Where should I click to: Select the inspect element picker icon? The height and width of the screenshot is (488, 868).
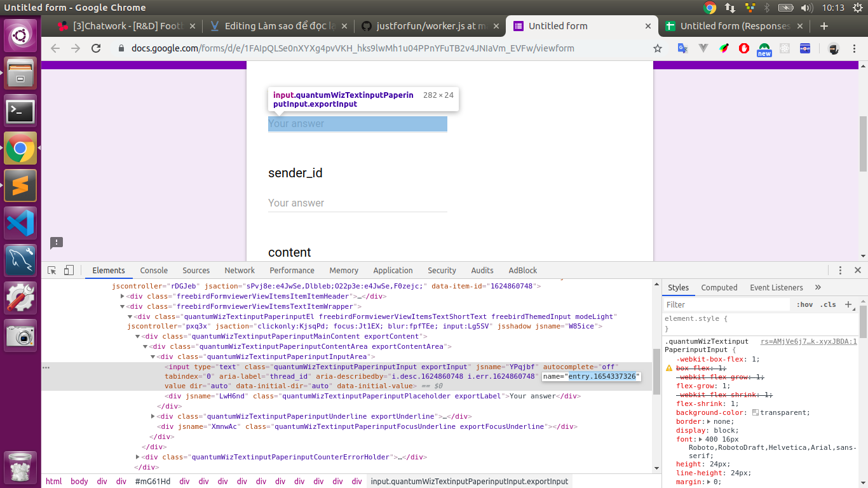[x=52, y=270]
